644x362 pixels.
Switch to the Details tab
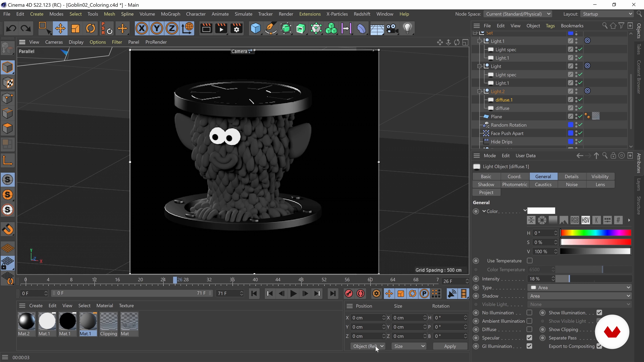tap(572, 176)
